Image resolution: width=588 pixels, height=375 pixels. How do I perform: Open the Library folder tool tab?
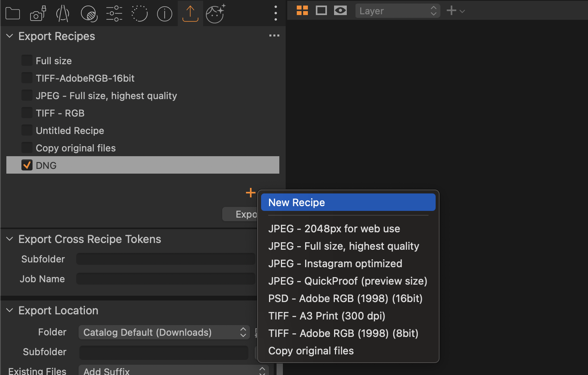[x=13, y=13]
